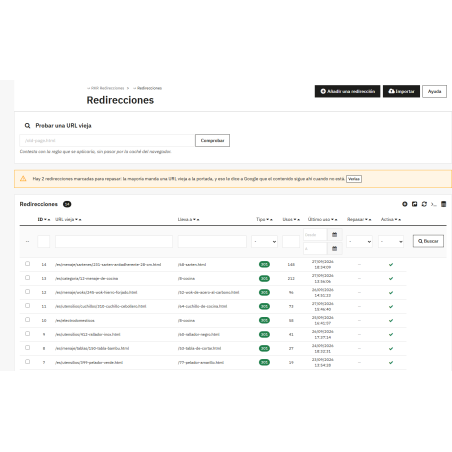Select the checkbox for redirect ID 7
Image resolution: width=452 pixels, height=452 pixels.
point(27,362)
